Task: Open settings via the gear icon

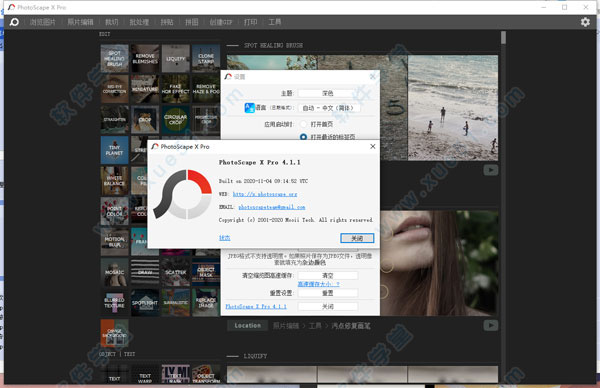Action: 585,22
